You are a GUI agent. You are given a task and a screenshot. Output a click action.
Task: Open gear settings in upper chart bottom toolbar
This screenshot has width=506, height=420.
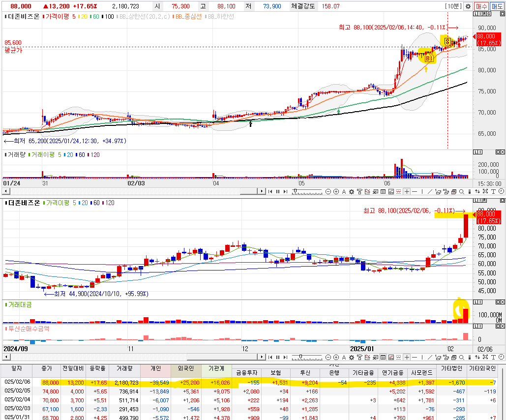(352, 191)
